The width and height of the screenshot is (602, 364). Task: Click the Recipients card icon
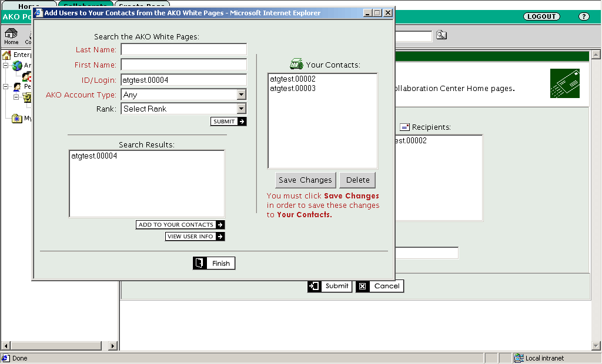pyautogui.click(x=404, y=127)
